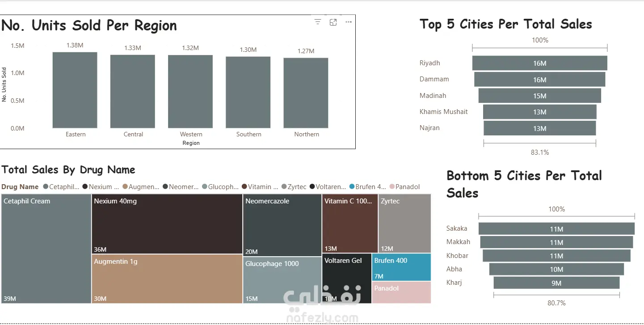Select the Augmentin 1g treemap tile
Viewport: 644px width, 325px height.
(167, 279)
